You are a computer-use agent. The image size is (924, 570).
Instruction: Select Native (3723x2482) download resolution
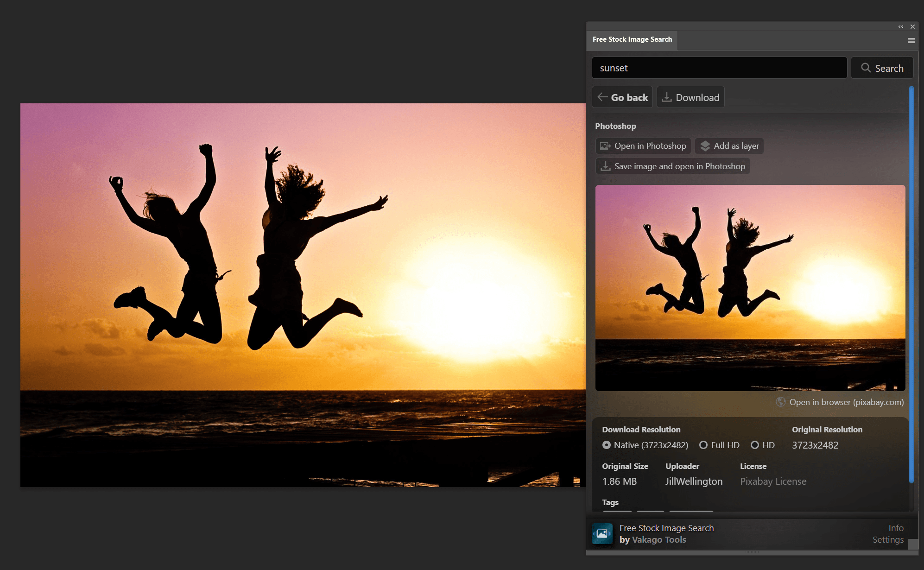pos(607,445)
